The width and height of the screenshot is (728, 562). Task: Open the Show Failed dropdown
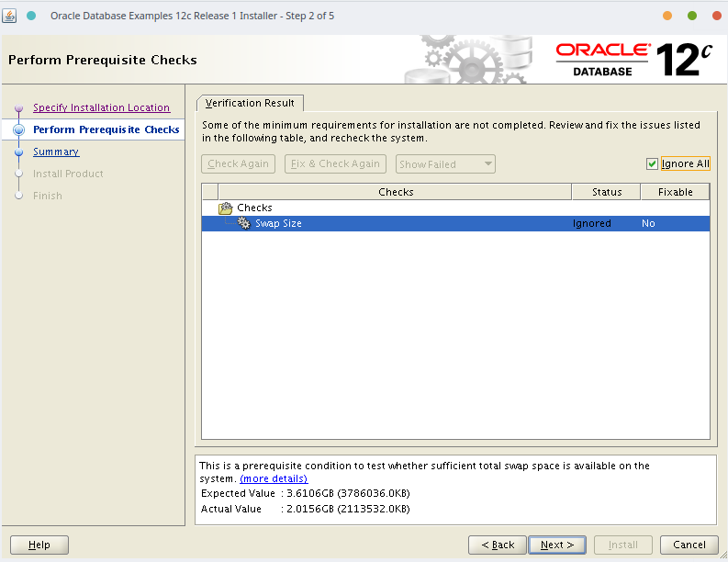point(445,164)
